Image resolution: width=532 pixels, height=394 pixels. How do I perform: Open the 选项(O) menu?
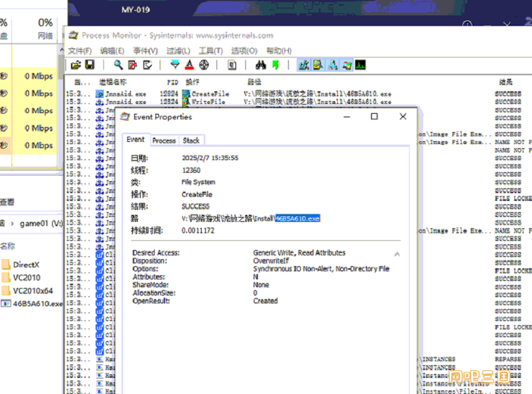pyautogui.click(x=245, y=51)
